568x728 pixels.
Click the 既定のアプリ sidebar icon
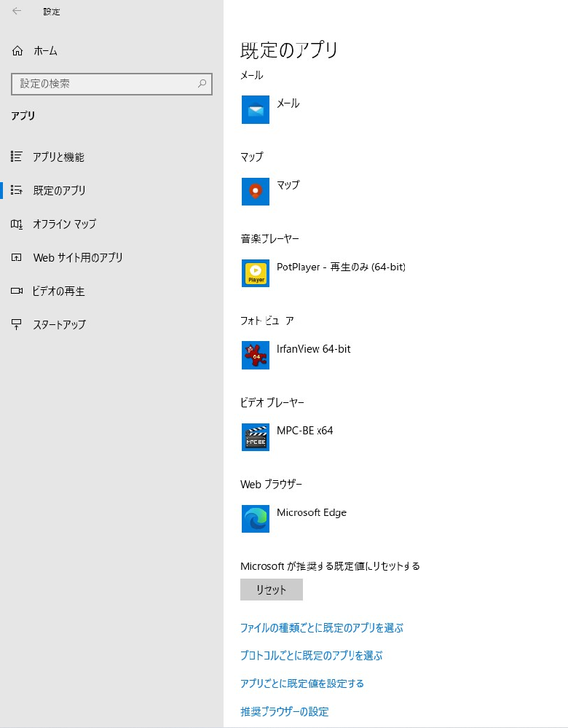17,190
